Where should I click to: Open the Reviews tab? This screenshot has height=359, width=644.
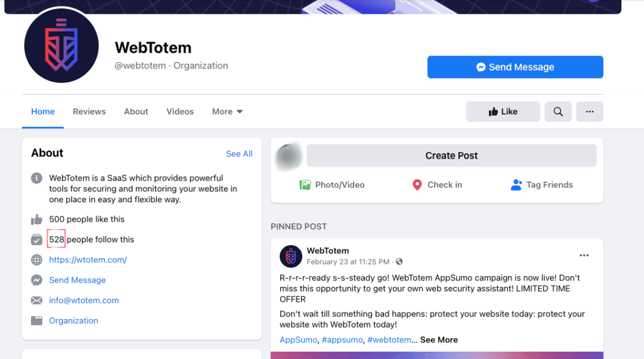click(89, 112)
